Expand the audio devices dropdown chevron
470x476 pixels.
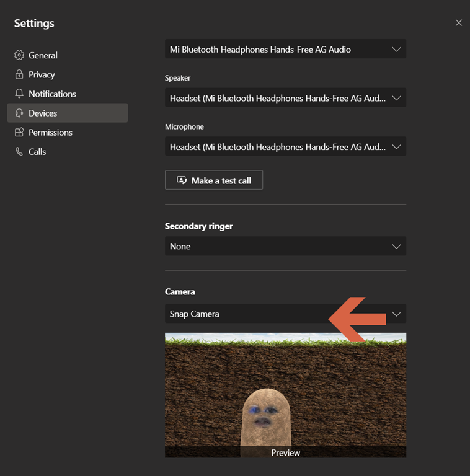(396, 49)
